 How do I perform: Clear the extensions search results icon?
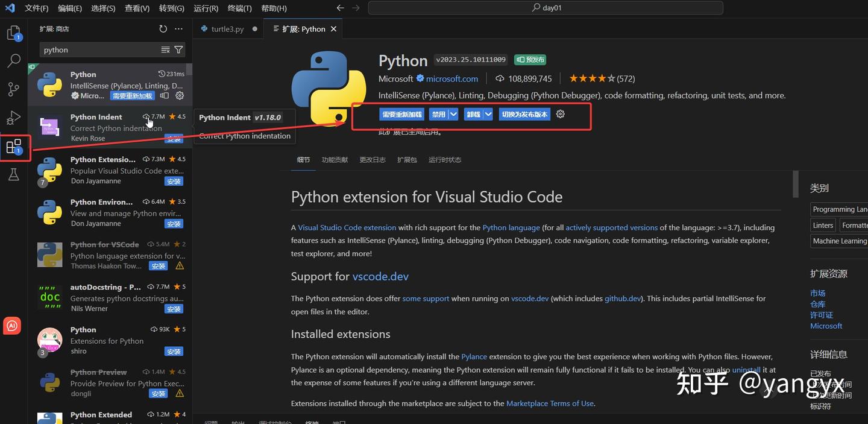coord(165,49)
